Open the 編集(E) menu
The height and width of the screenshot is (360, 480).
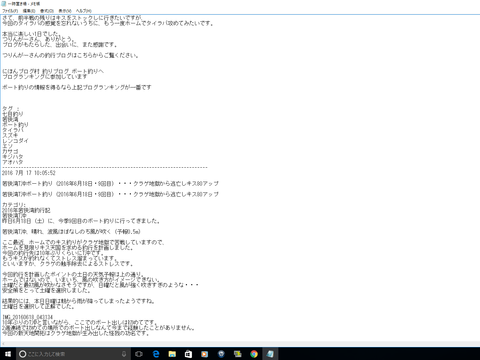click(29, 11)
